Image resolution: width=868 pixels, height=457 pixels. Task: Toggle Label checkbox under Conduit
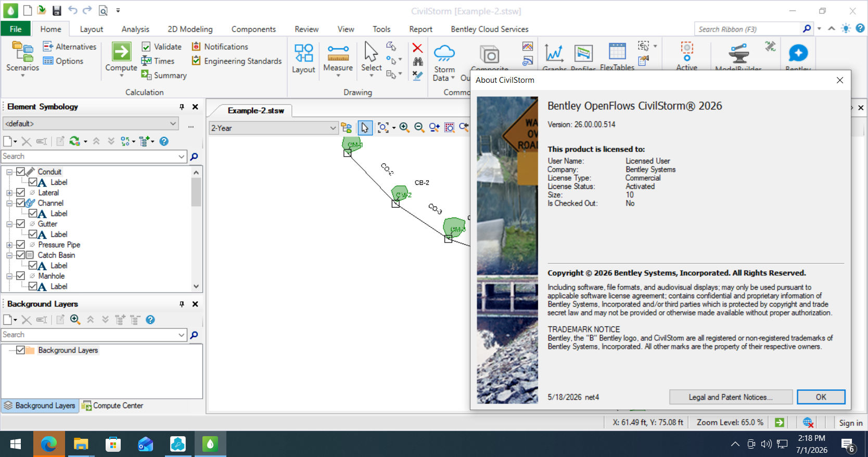(x=33, y=182)
